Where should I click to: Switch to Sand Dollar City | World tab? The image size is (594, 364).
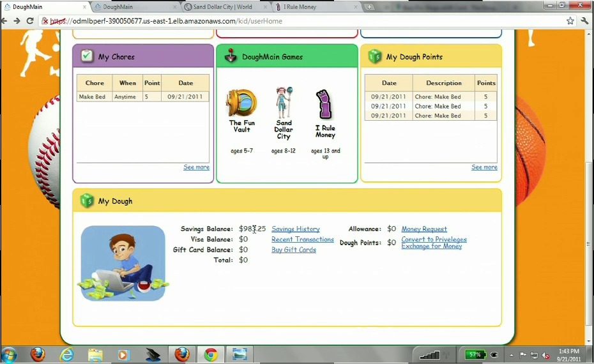[225, 7]
